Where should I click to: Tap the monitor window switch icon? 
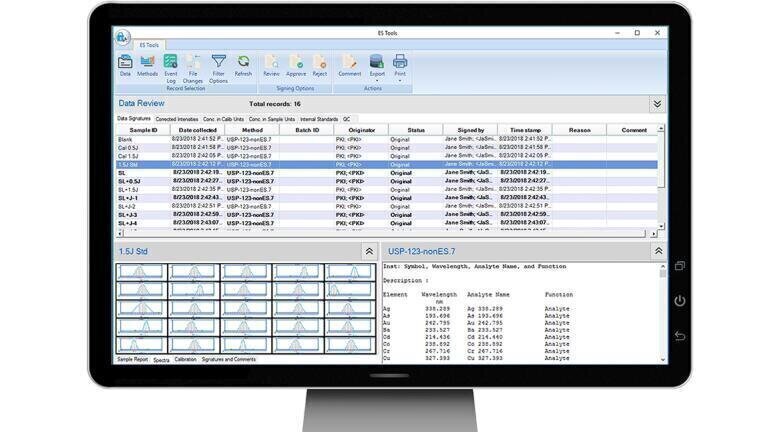pos(680,265)
